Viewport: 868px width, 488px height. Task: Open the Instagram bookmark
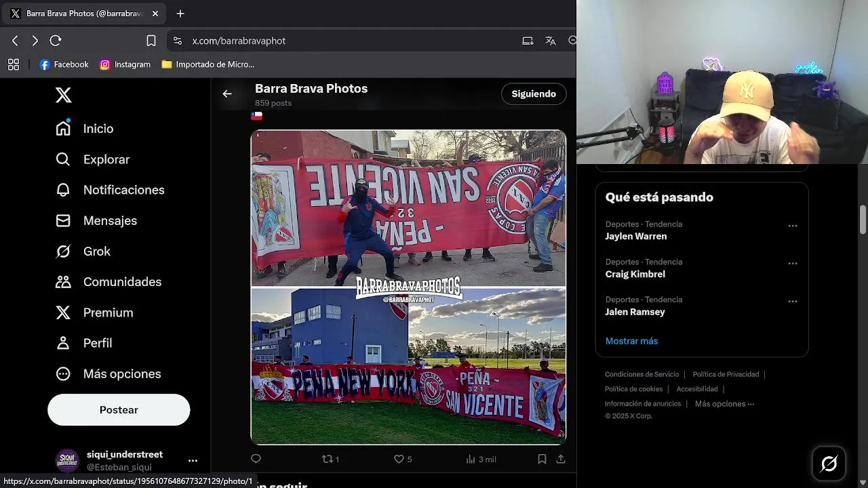pyautogui.click(x=125, y=64)
